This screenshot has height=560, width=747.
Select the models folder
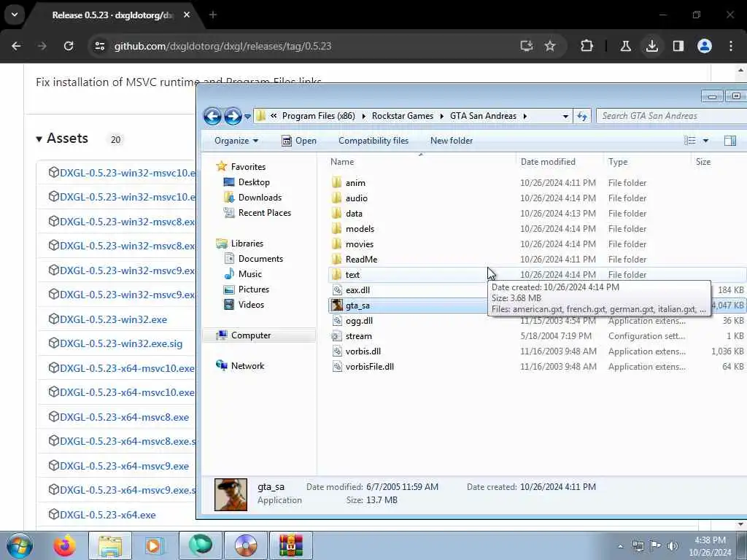[352, 228]
